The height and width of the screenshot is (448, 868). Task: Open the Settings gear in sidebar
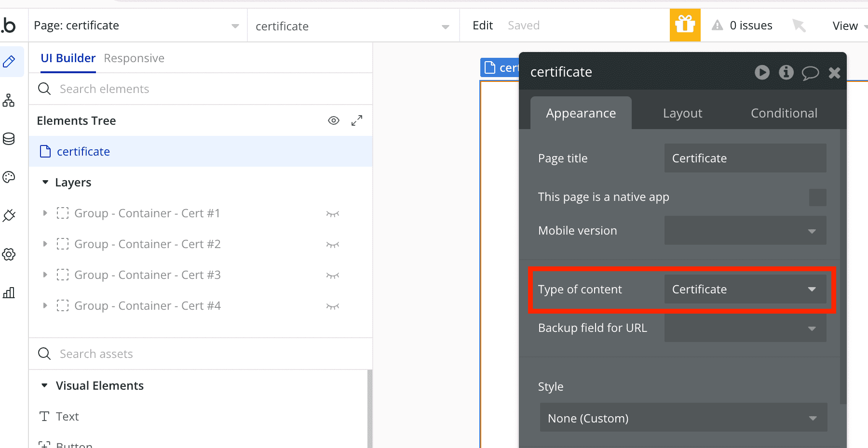click(9, 254)
